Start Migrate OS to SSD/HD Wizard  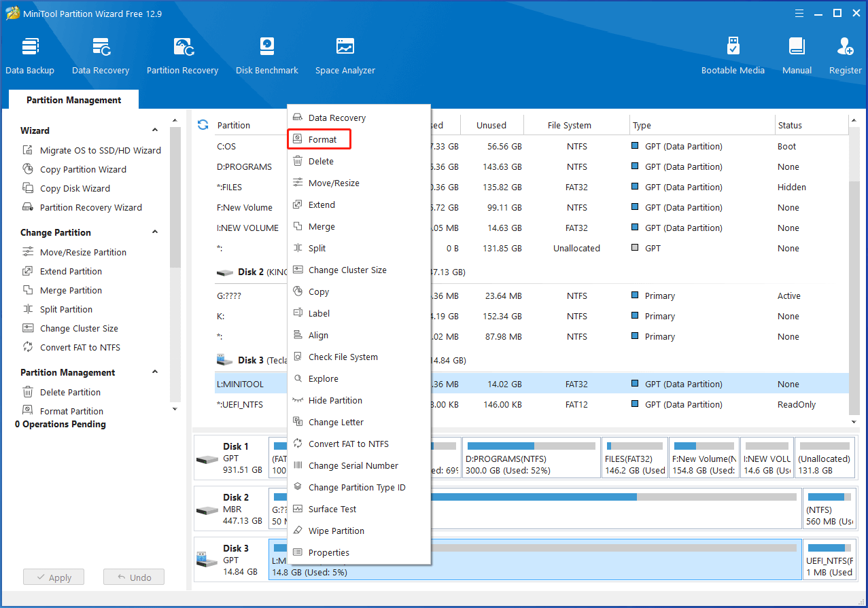92,150
